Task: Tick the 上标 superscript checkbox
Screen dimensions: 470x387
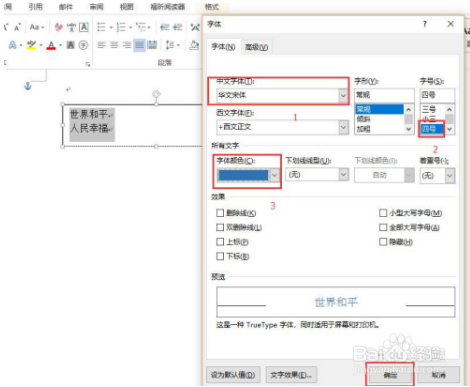Action: 220,242
